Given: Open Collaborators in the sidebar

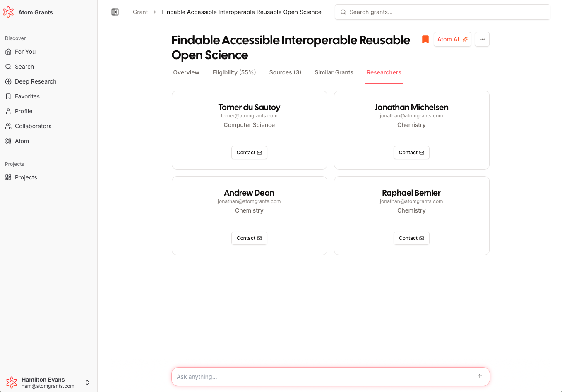Looking at the screenshot, I should click(33, 126).
